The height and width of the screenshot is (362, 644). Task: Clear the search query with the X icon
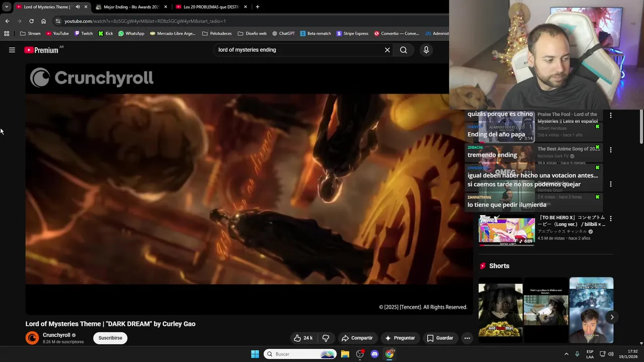(x=387, y=50)
